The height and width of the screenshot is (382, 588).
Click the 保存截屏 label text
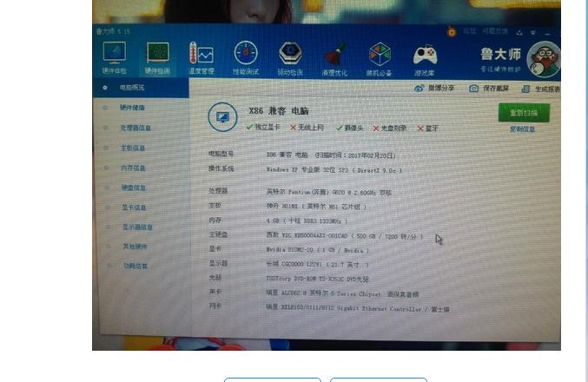(496, 89)
